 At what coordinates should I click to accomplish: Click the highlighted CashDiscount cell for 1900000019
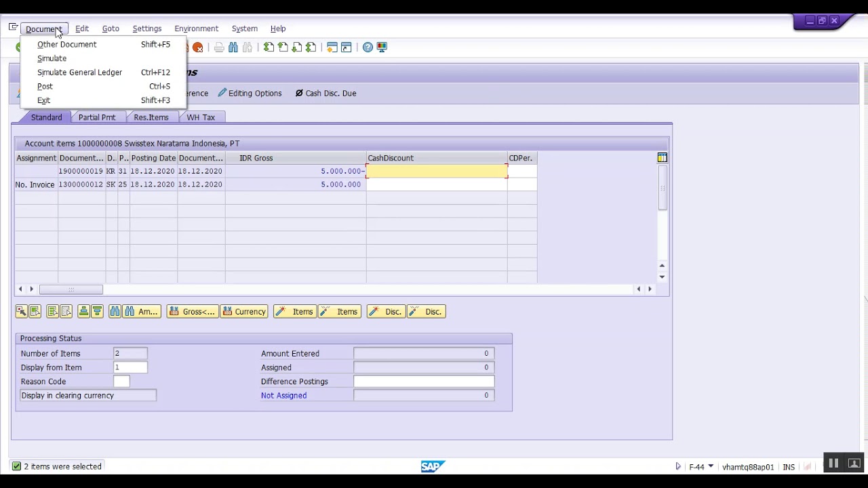pyautogui.click(x=437, y=171)
